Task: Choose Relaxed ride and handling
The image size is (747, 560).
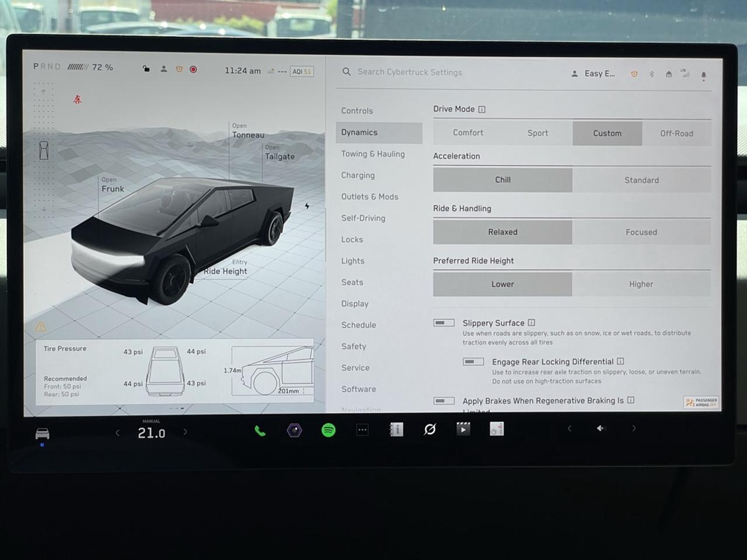Action: (x=502, y=232)
